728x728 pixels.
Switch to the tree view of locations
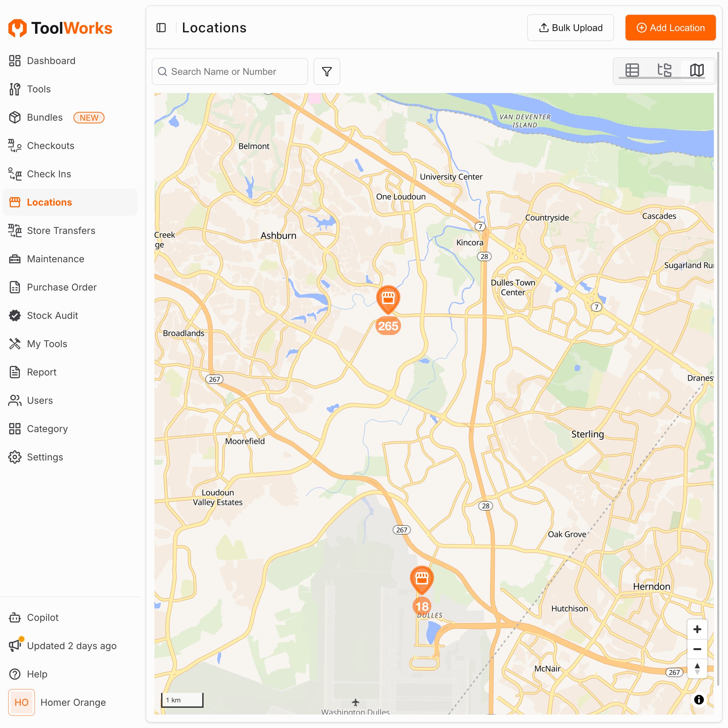(664, 70)
